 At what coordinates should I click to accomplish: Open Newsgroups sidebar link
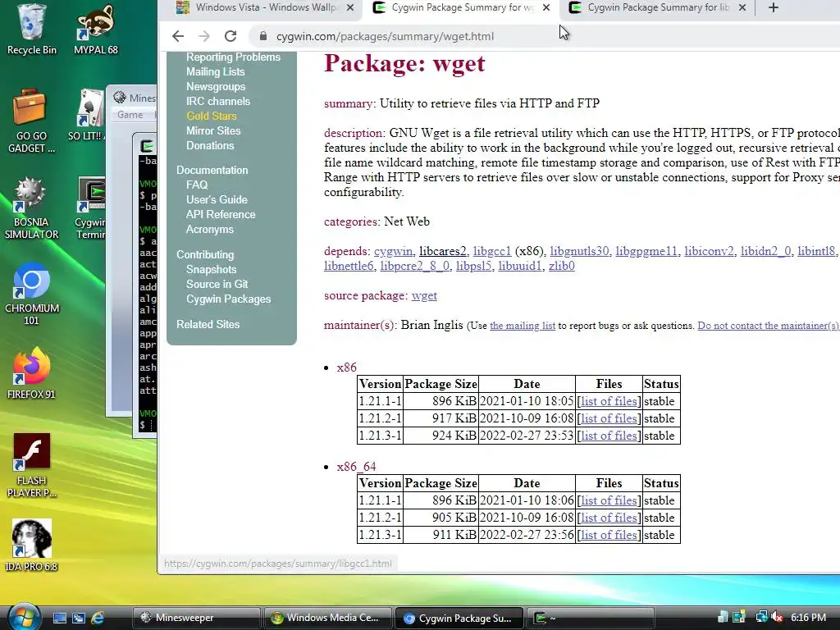(x=216, y=87)
